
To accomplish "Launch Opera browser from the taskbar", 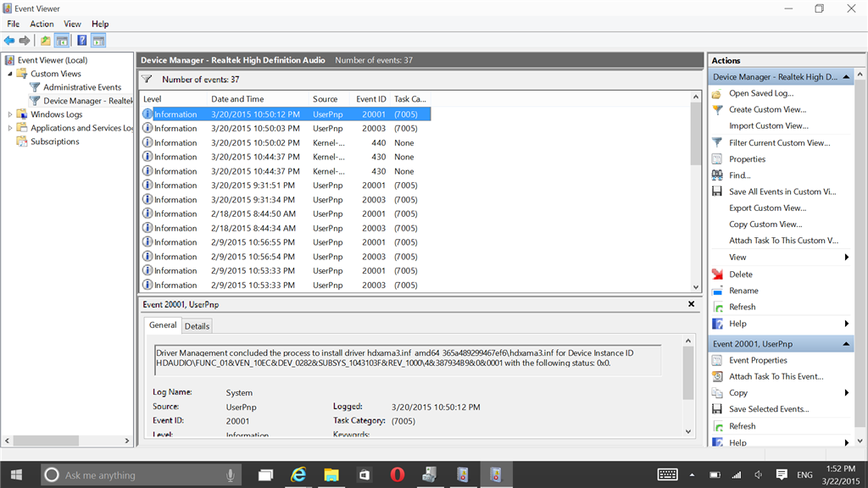I will tap(397, 474).
